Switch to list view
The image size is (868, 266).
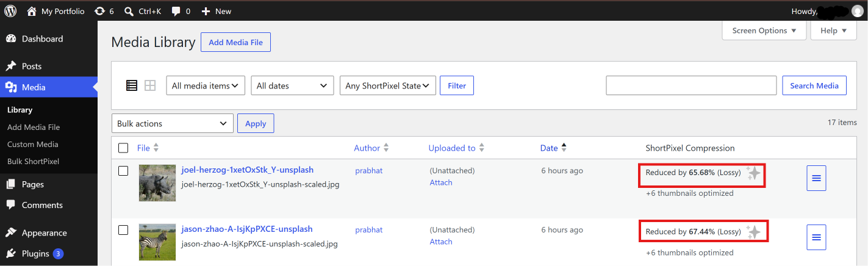132,86
